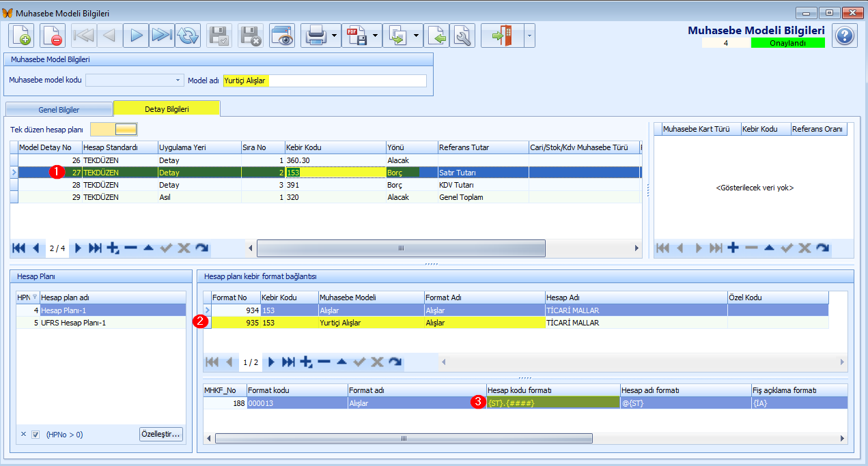Click the {ST}.{####} format cell
The image size is (868, 466).
(x=552, y=403)
